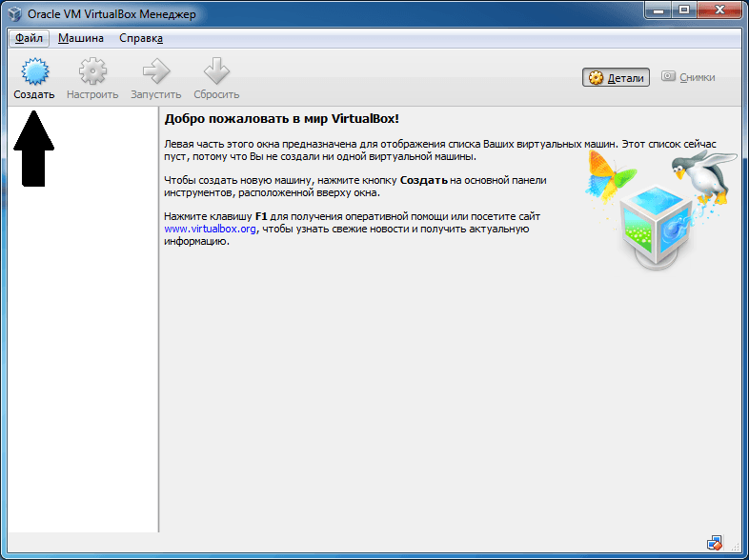Open the Файл menu
The height and width of the screenshot is (560, 749).
tap(29, 38)
